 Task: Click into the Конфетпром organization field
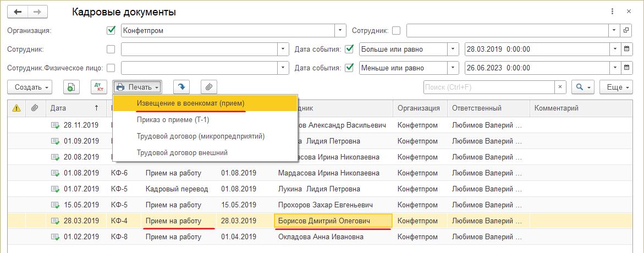(x=228, y=30)
